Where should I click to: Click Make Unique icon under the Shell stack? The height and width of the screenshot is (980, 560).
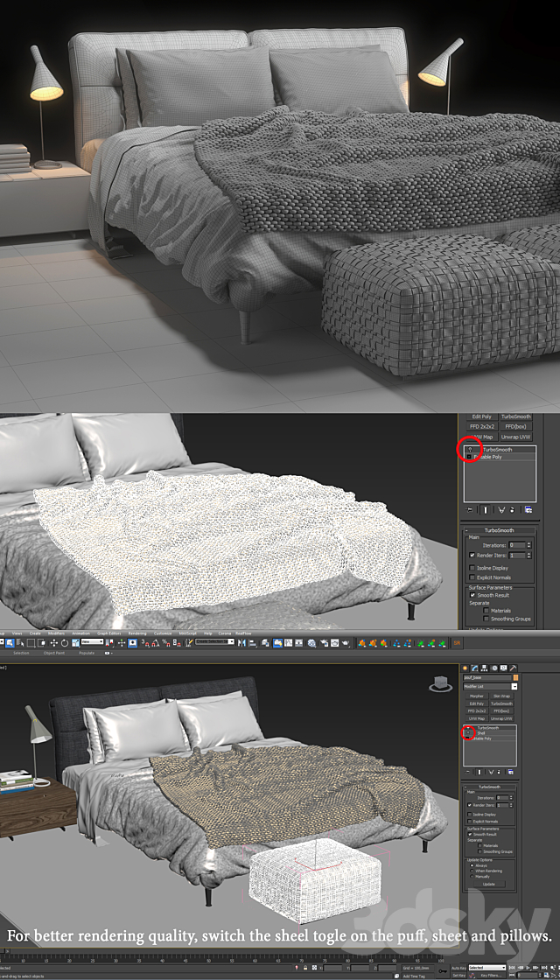pyautogui.click(x=491, y=772)
